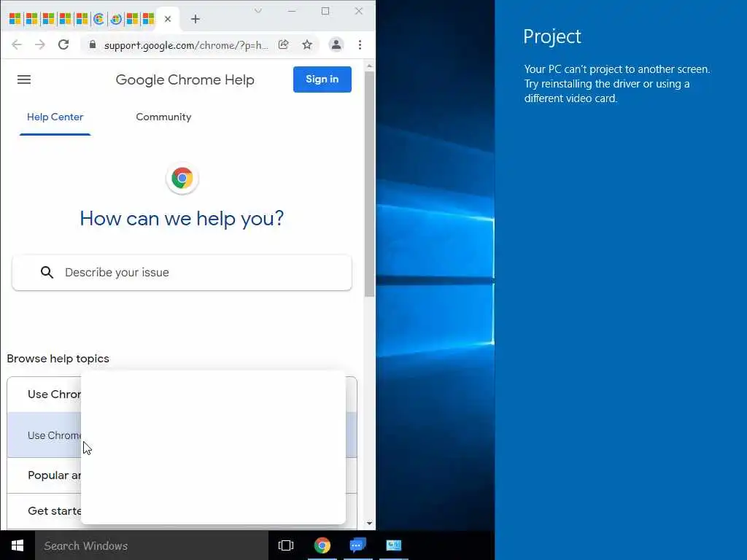Open the hamburger main menu
The image size is (747, 560).
(24, 79)
